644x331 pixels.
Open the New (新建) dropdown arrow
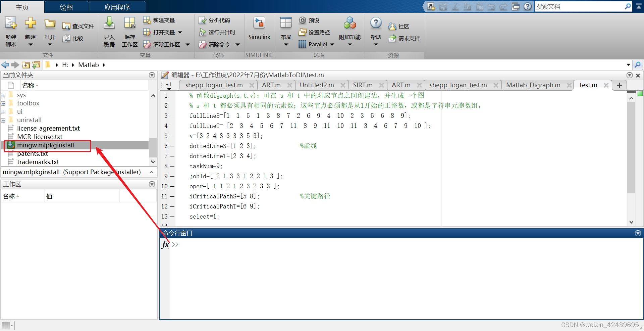click(x=31, y=45)
